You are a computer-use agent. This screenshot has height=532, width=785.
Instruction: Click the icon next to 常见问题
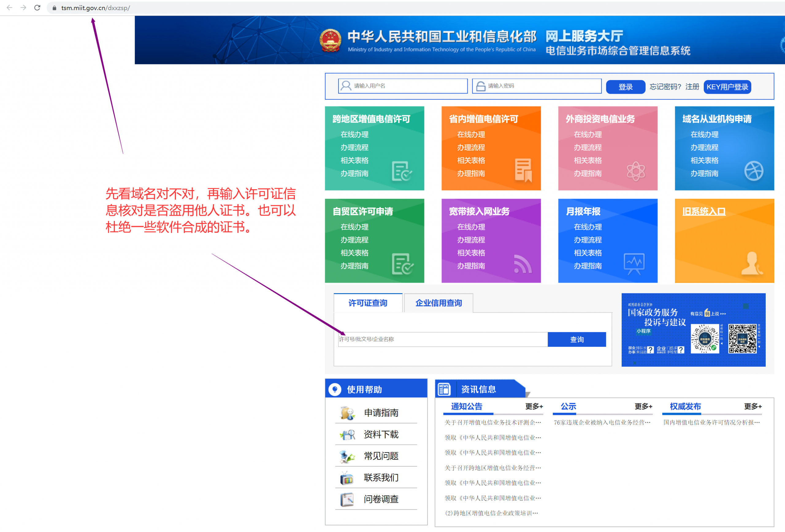pos(347,456)
